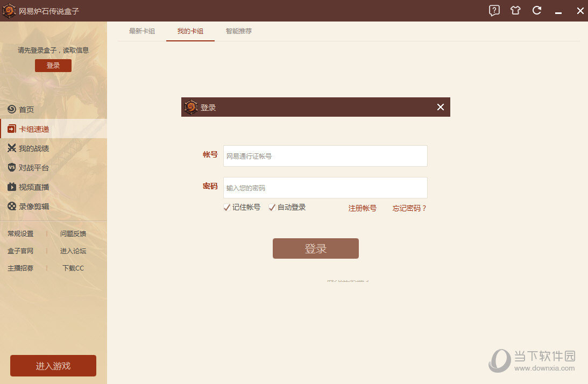Open the 智能推荐 recommendations tab
Image resolution: width=588 pixels, height=384 pixels.
point(239,31)
